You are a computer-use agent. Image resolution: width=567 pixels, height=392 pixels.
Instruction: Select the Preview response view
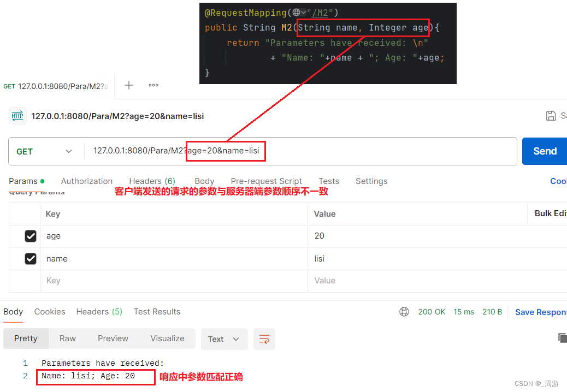click(113, 338)
